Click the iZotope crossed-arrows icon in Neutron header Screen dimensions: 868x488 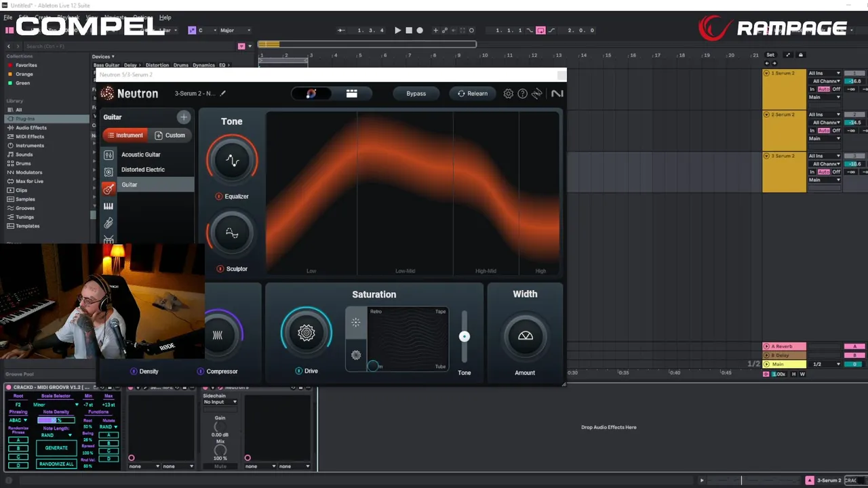(536, 94)
